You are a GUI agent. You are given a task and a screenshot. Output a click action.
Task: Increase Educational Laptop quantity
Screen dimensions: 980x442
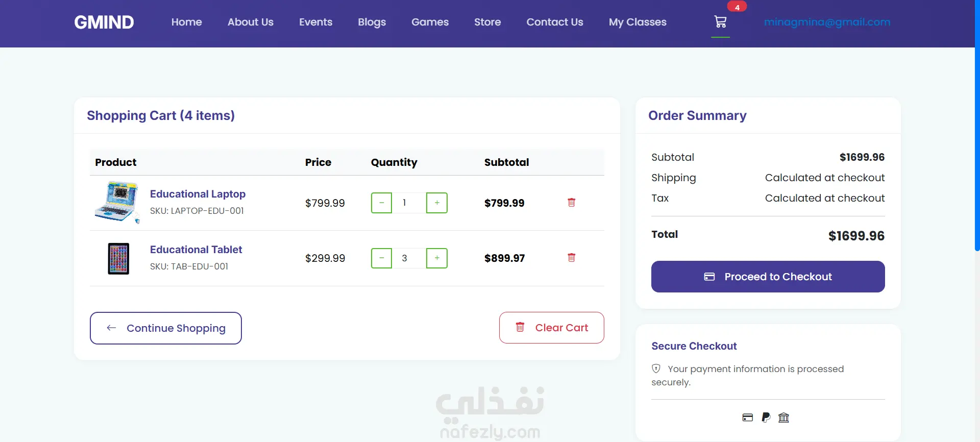pyautogui.click(x=437, y=203)
